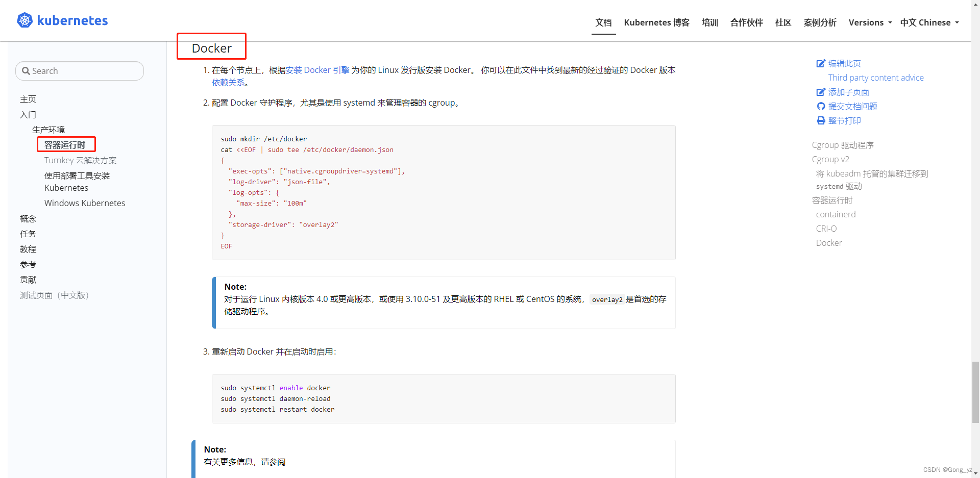Viewport: 980px width, 478px height.
Task: Open the 依赖关系 link
Action: pyautogui.click(x=228, y=82)
